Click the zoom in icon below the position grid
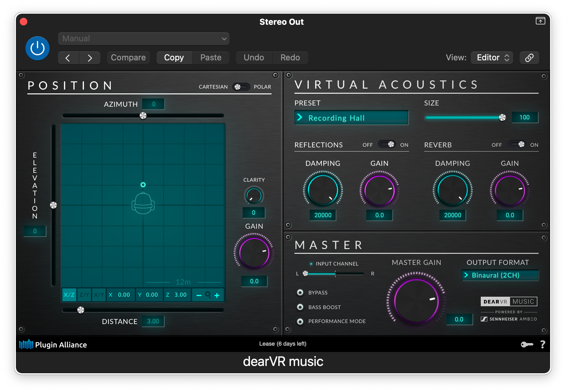This screenshot has width=566, height=392. [217, 295]
